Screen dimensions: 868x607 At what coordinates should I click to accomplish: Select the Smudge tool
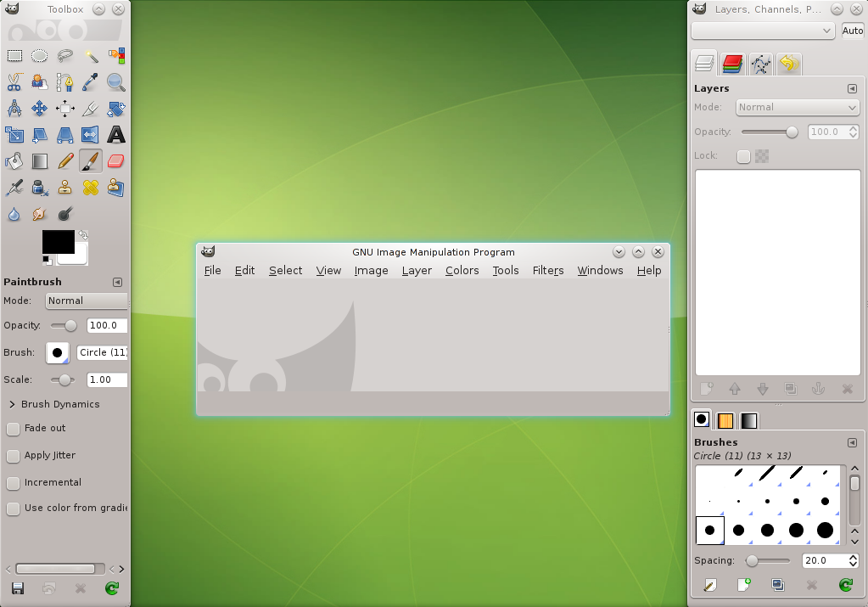(39, 214)
